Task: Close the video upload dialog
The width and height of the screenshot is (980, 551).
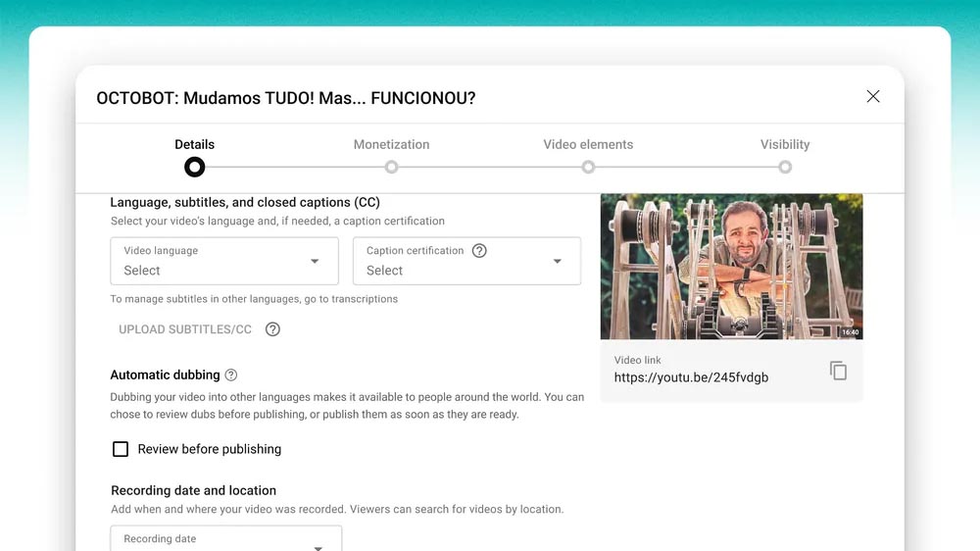Action: coord(873,96)
